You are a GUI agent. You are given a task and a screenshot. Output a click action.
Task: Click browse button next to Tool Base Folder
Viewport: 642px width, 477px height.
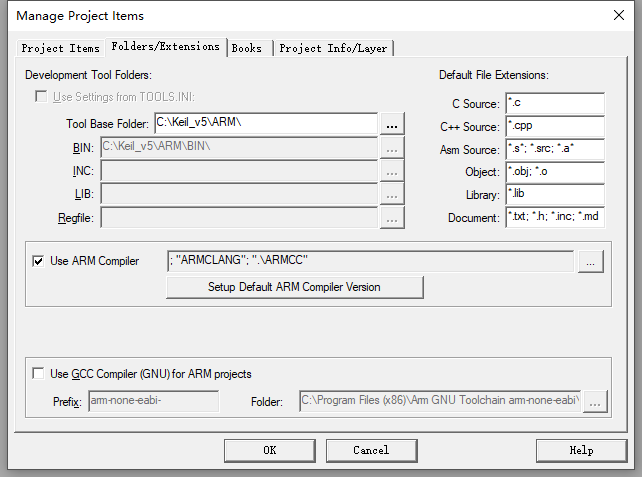click(x=392, y=124)
